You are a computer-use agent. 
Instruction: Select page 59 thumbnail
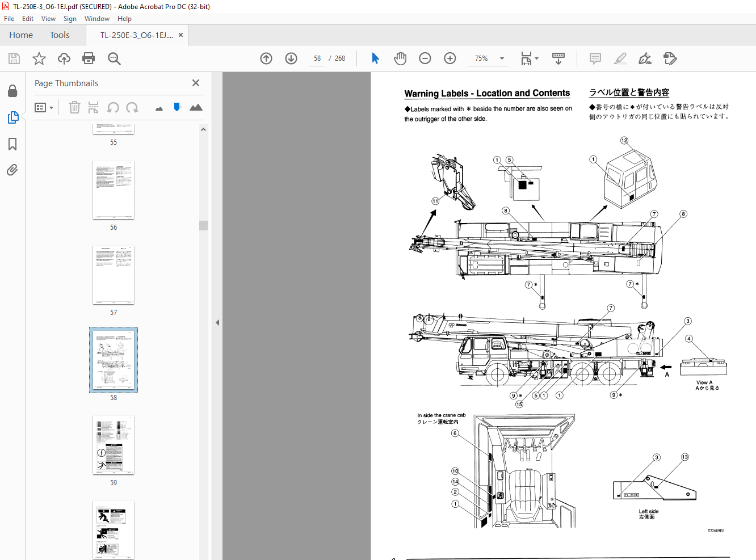tap(114, 445)
